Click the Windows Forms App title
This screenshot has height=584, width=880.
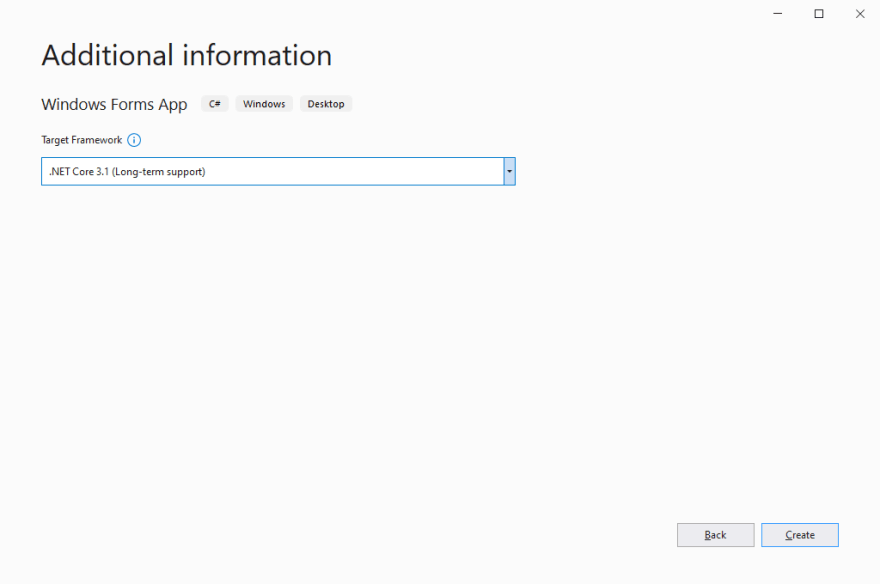pos(114,104)
